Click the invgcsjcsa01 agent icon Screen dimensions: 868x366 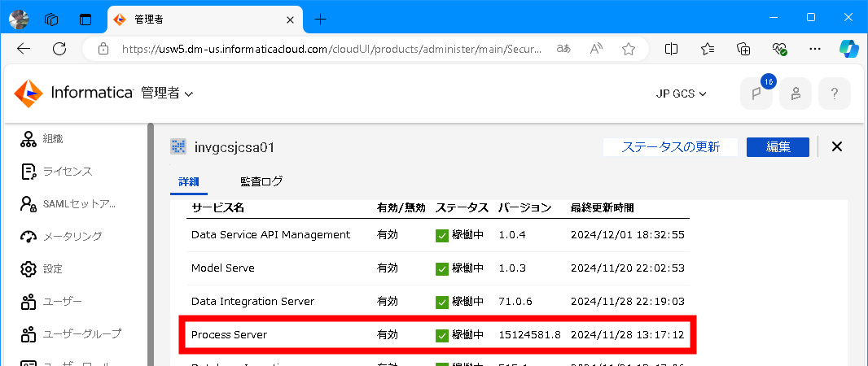point(178,146)
